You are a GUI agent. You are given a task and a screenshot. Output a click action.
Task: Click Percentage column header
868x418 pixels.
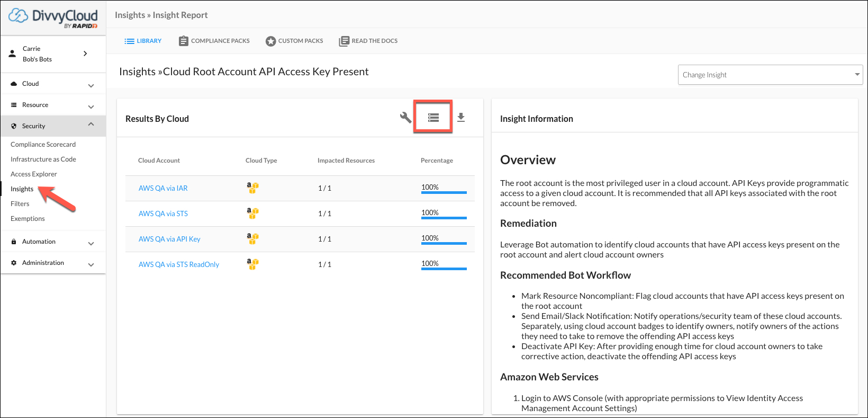click(x=437, y=161)
